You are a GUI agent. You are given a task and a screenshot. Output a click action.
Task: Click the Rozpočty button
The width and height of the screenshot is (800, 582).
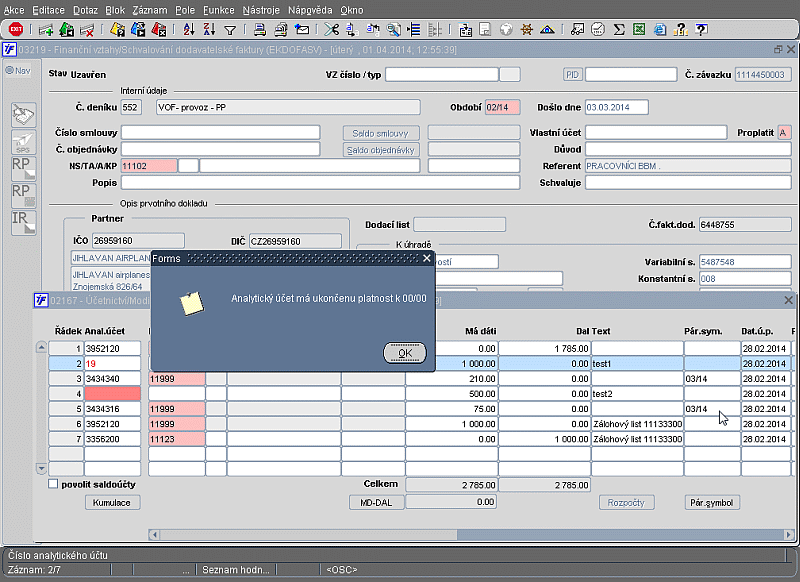626,502
